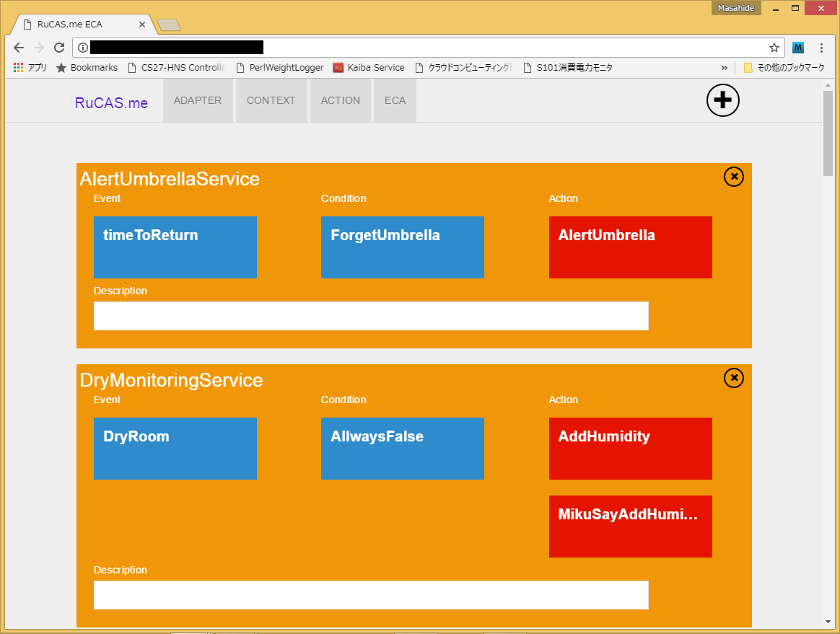The height and width of the screenshot is (634, 840).
Task: Select the ACTION navigation tab
Action: pyautogui.click(x=341, y=100)
